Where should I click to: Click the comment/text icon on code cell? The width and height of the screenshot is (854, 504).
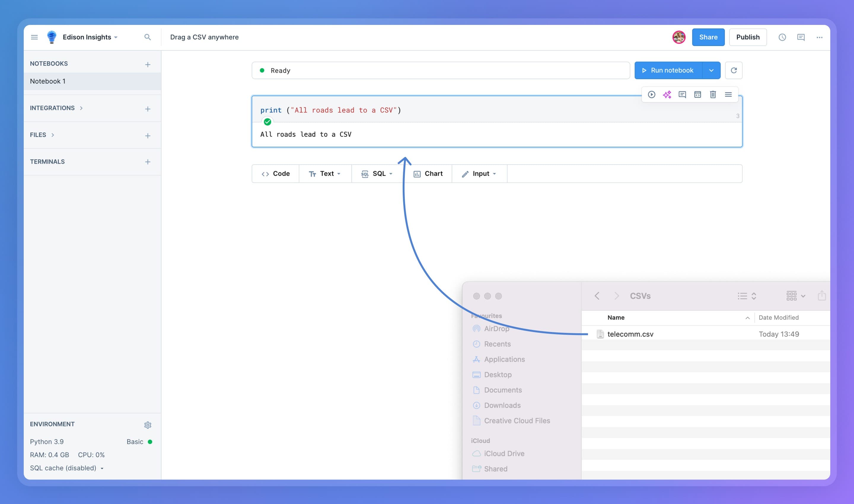point(682,94)
